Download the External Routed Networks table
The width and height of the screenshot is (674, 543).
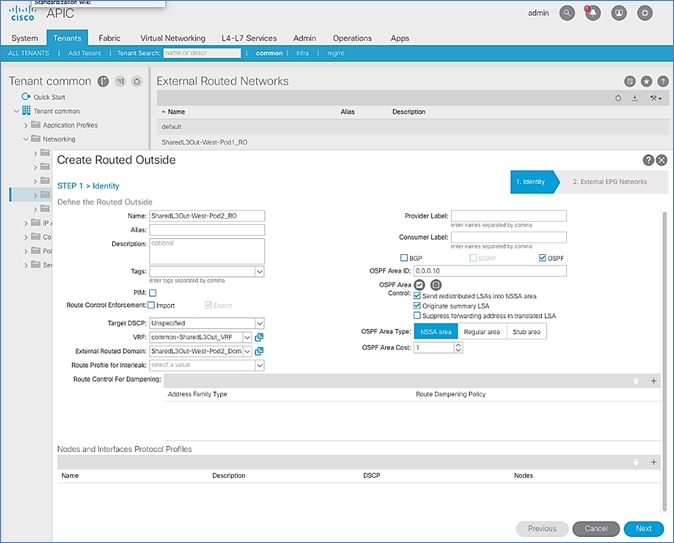point(635,98)
